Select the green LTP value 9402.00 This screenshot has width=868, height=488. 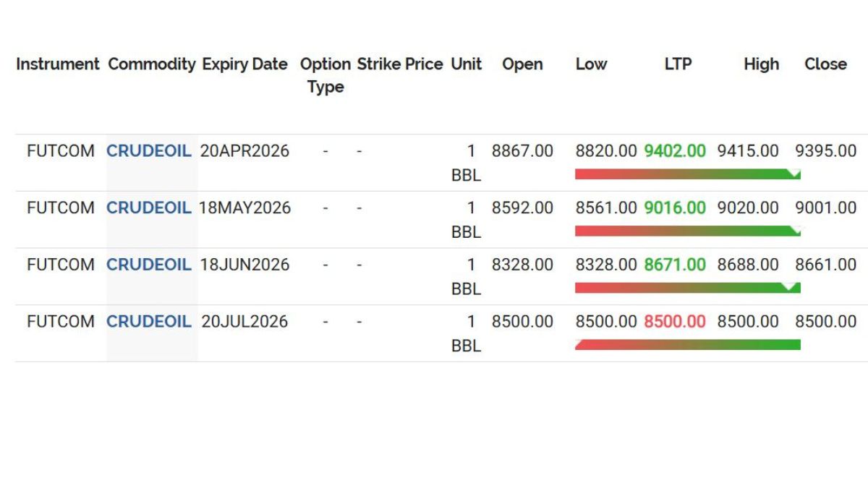(675, 150)
